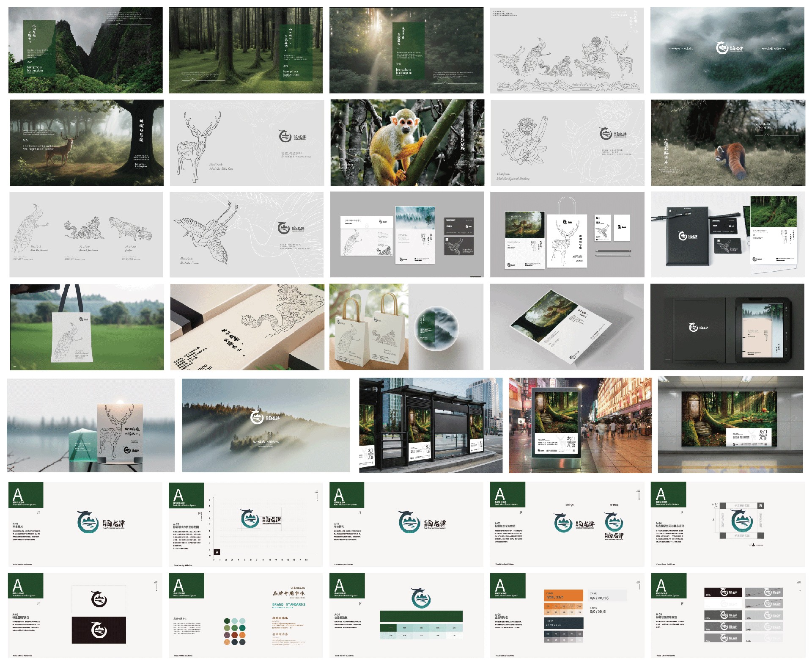812x667 pixels.
Task: Open the squirrel monkey photo thumbnail
Action: (x=407, y=143)
